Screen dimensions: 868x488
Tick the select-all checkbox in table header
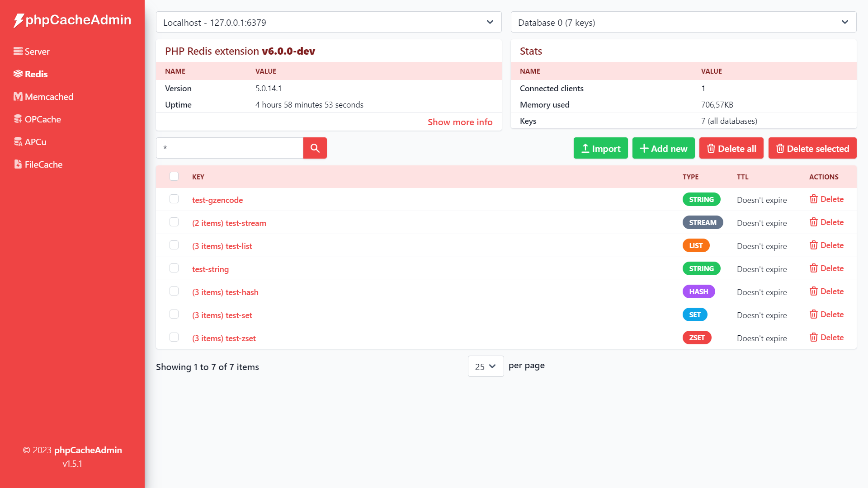(x=174, y=177)
